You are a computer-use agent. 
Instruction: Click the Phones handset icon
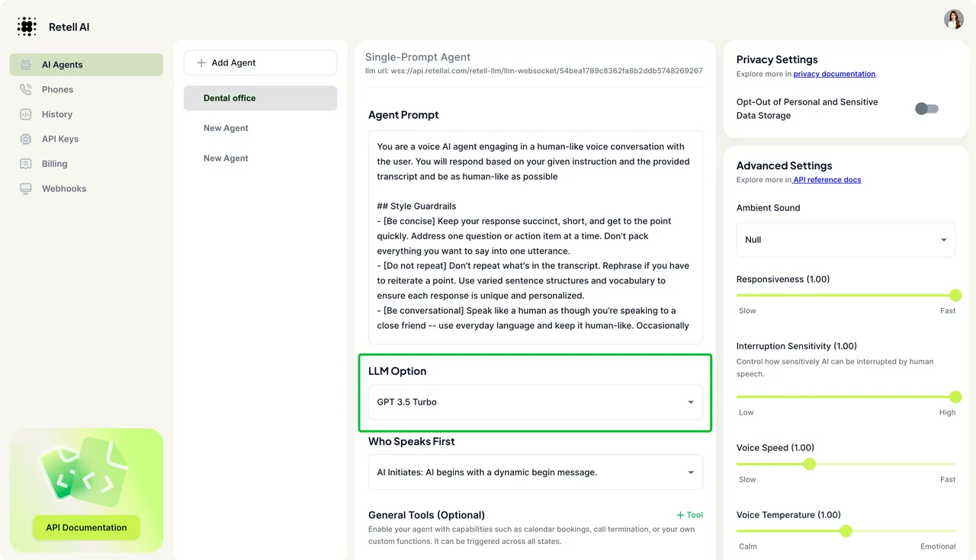(x=26, y=89)
